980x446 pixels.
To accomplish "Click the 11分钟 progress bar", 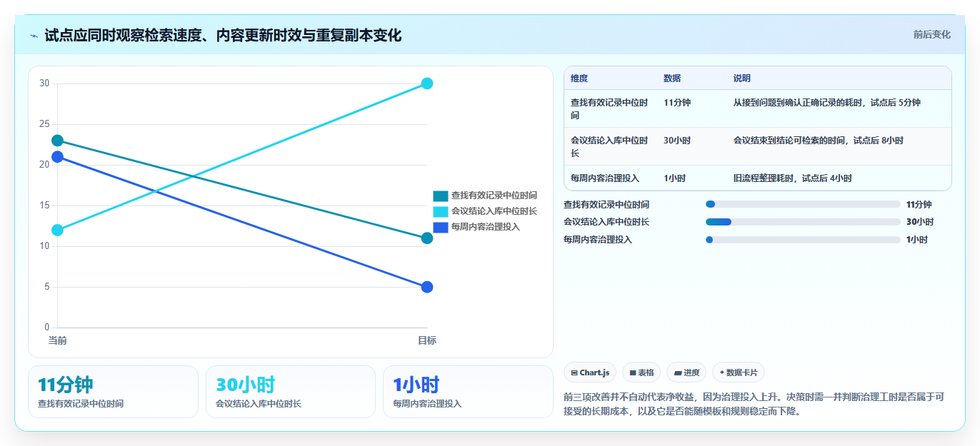I will [803, 204].
